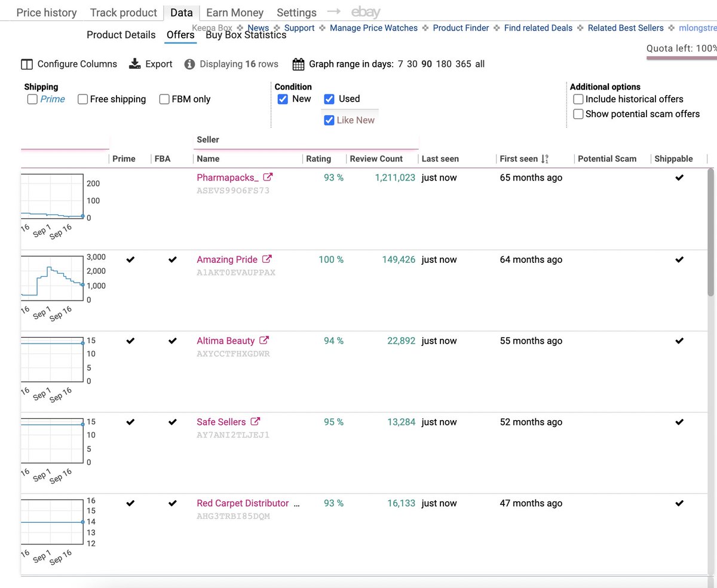Screen dimensions: 717x588
Task: Click Find related Deals link
Action: (538, 28)
